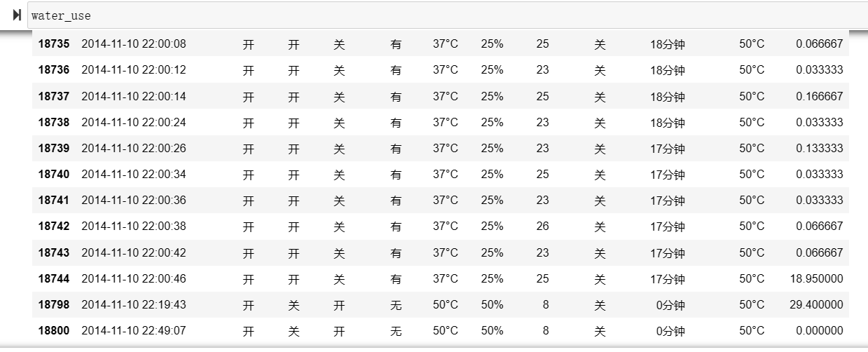Click the 0.166667 value in row 18737
This screenshot has width=868, height=352.
click(x=820, y=96)
